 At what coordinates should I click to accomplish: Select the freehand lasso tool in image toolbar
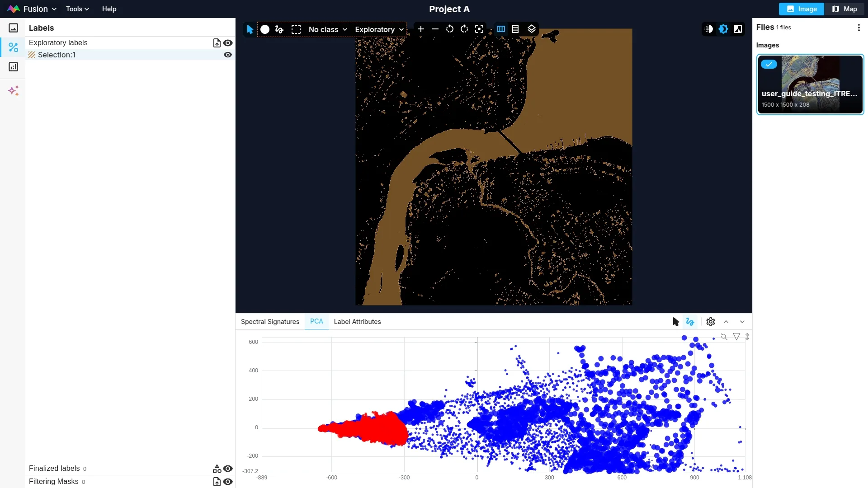click(279, 29)
